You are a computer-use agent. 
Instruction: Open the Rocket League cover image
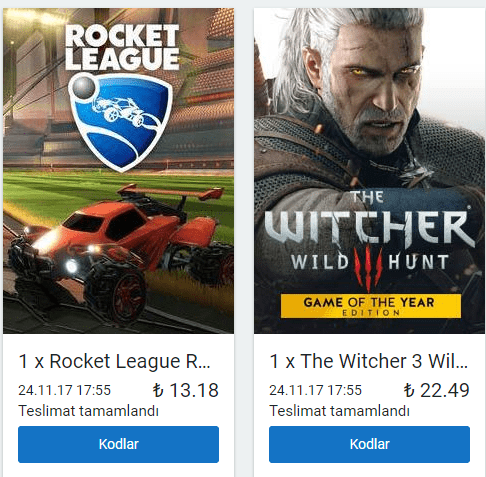pyautogui.click(x=118, y=171)
